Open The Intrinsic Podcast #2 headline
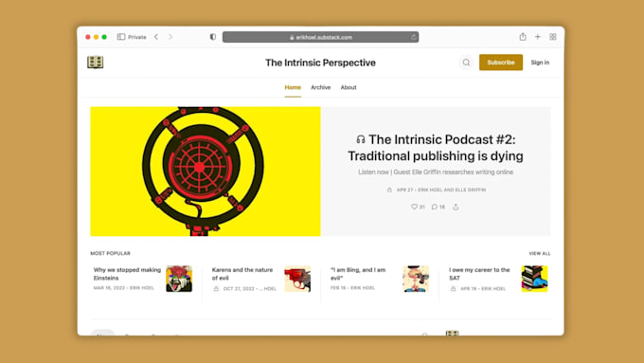Image resolution: width=644 pixels, height=363 pixels. (x=436, y=148)
